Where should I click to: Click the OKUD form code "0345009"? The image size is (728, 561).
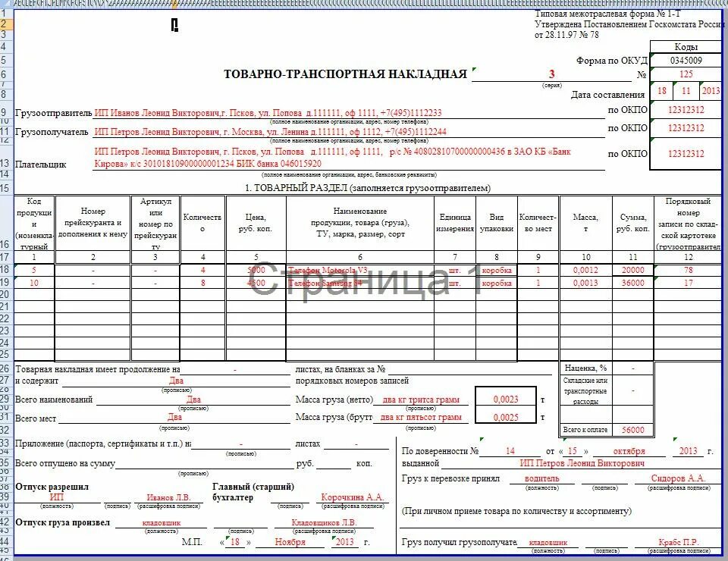pyautogui.click(x=686, y=61)
